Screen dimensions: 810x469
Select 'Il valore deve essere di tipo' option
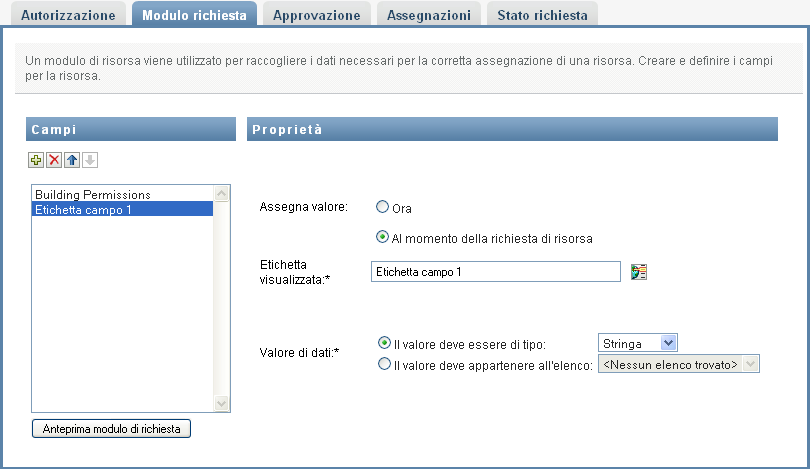385,343
